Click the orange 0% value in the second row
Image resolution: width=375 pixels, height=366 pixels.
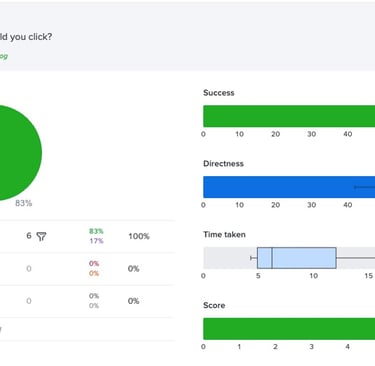tap(94, 273)
